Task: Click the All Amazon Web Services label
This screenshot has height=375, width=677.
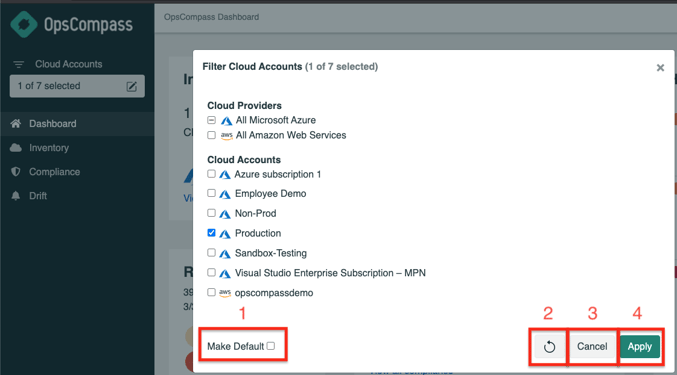Action: click(291, 136)
